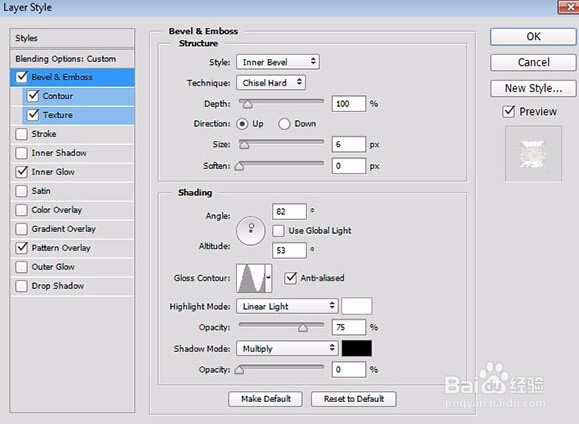
Task: Enable the Gradient Overlay checkbox
Action: (21, 229)
